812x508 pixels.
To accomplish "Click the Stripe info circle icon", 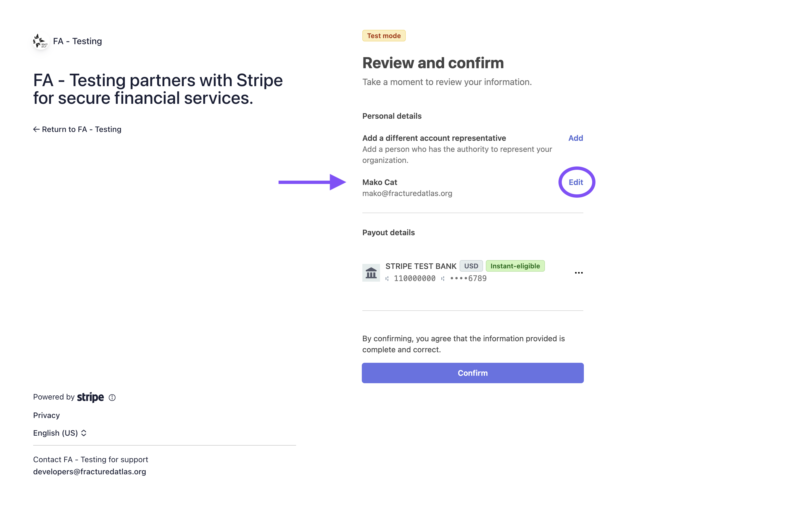I will click(112, 398).
